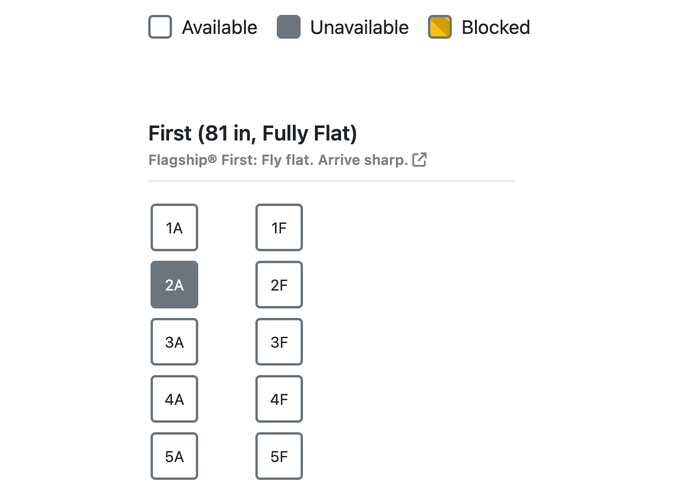Click the Blocked legend label
The image size is (700, 487).
496,27
